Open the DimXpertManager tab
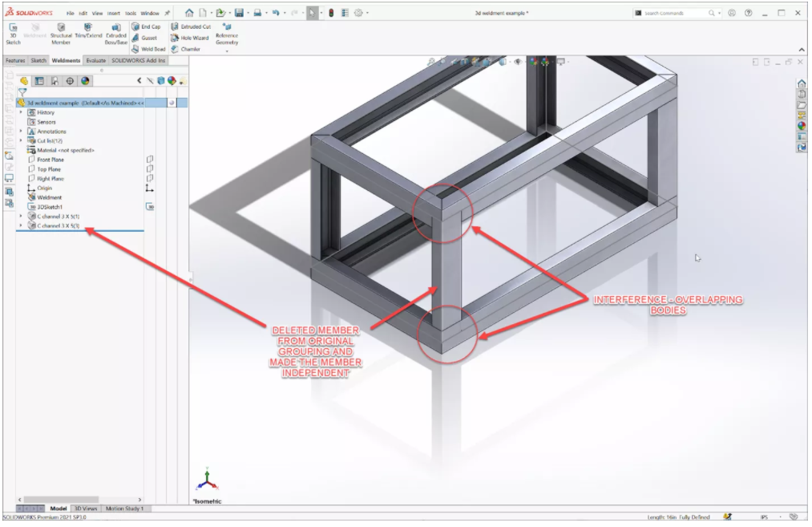This screenshot has height=527, width=812. (x=70, y=81)
